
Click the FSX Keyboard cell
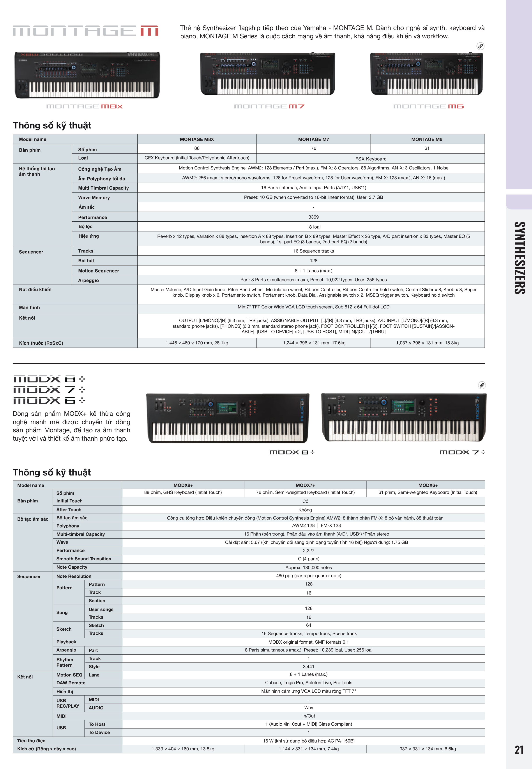point(371,159)
